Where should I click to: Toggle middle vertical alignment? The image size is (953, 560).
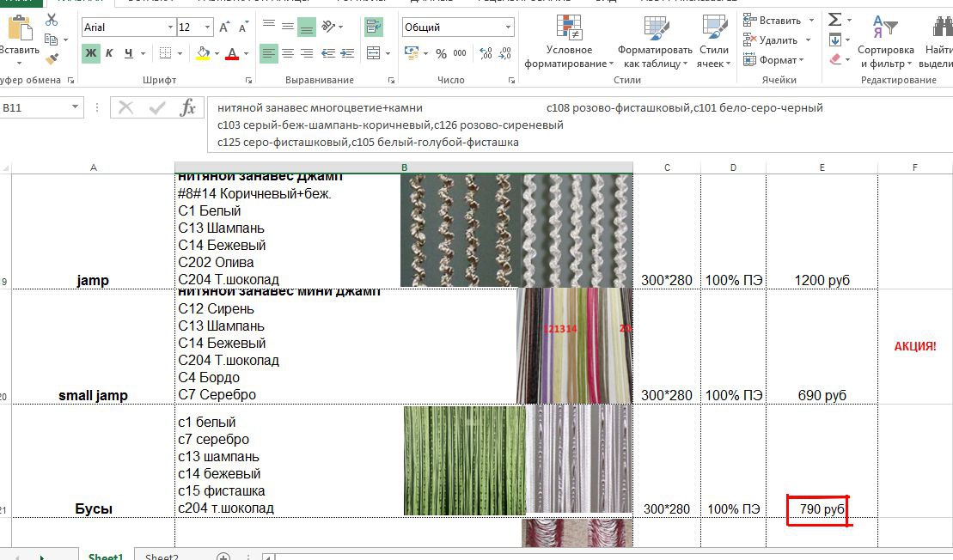pos(288,26)
